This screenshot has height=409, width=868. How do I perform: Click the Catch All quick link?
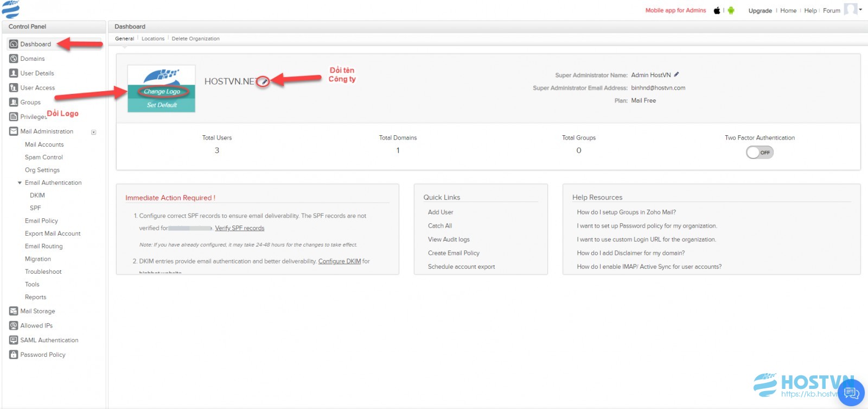(x=440, y=226)
